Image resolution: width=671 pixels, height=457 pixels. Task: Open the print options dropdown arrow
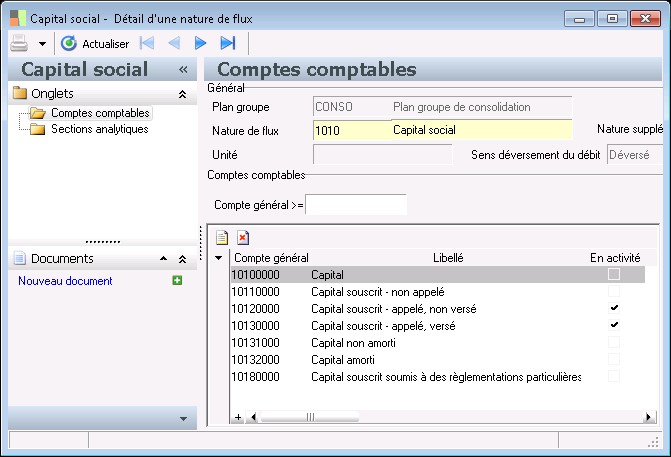tap(42, 44)
